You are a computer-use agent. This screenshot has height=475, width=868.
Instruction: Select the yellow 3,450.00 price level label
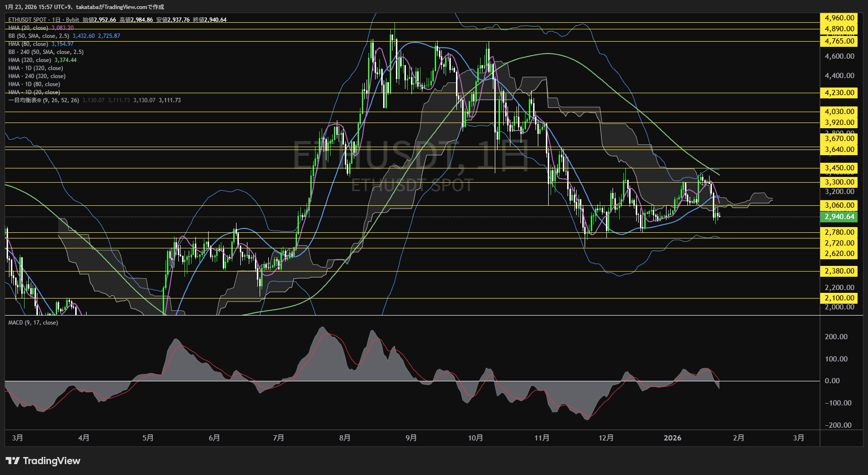tap(839, 168)
